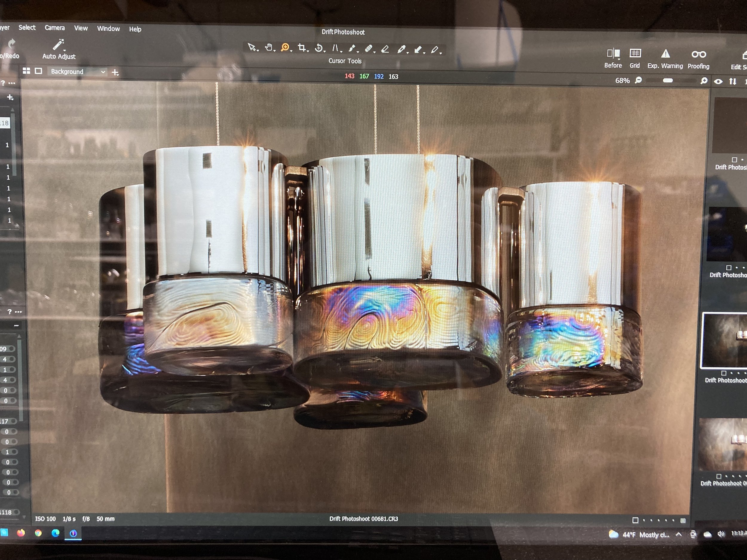
Task: Open the Background layer dropdown
Action: coord(77,72)
